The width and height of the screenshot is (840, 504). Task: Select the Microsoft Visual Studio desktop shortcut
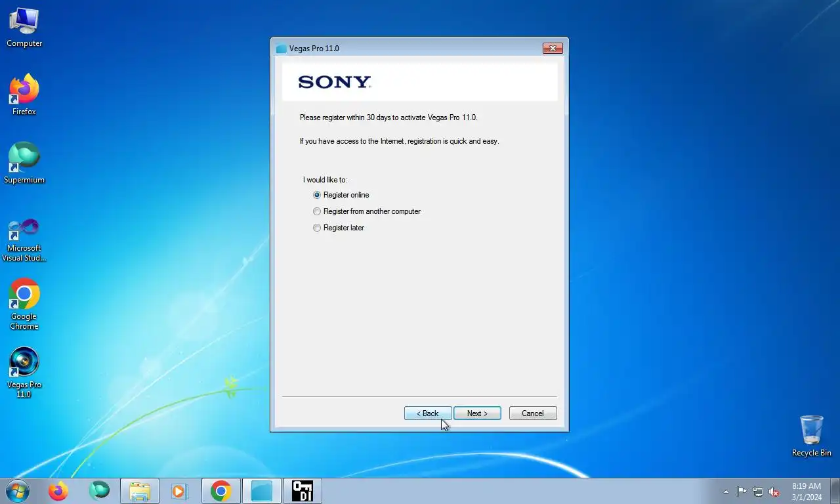click(x=24, y=240)
